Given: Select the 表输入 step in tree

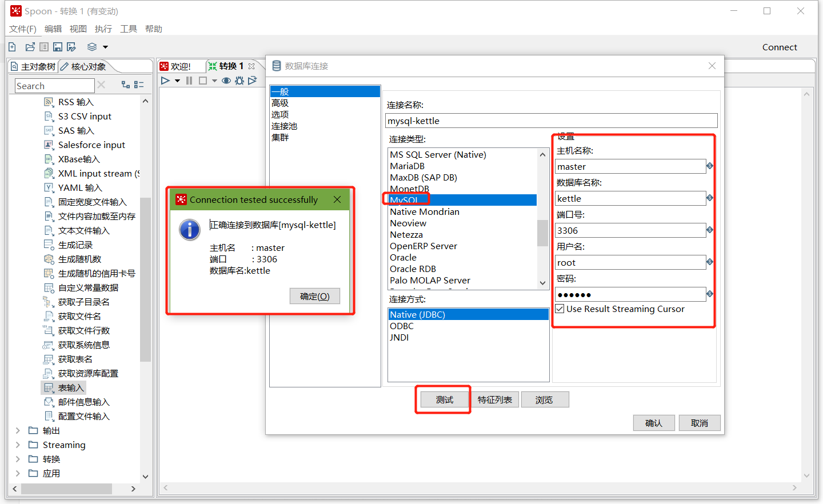Looking at the screenshot, I should (x=64, y=388).
